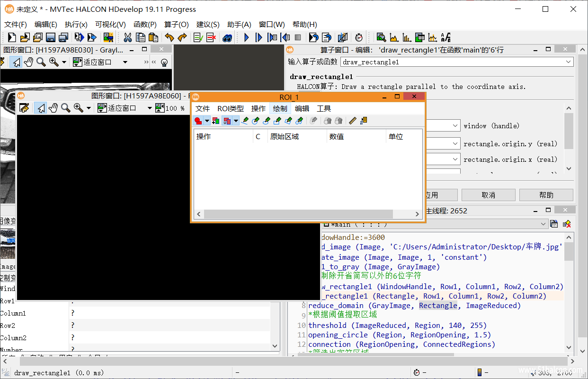Open the operator name combo box draw_rectangle1
588x379 pixels.
[x=457, y=62]
